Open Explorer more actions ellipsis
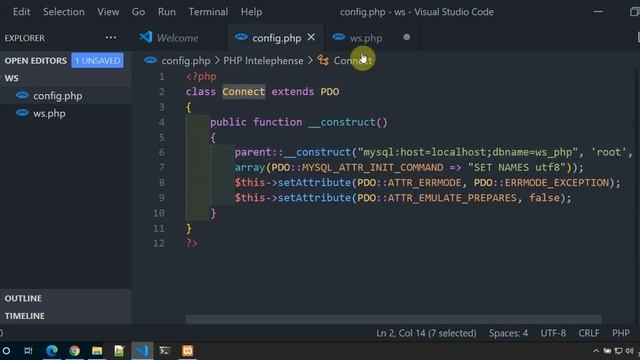 click(111, 38)
